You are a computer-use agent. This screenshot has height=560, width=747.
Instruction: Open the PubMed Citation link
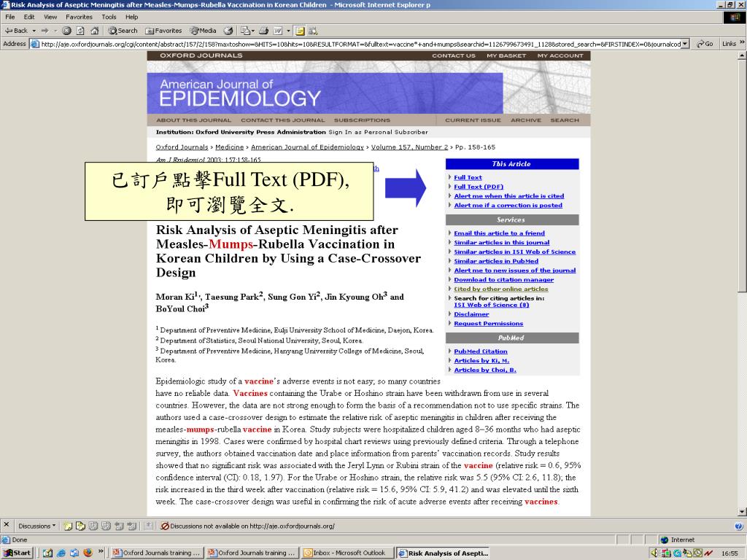coord(480,351)
